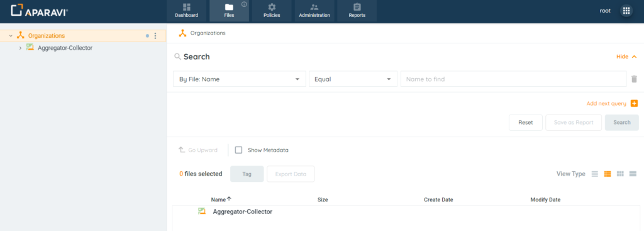Click the Size column header
Screen dimensions: 644x231
pos(323,200)
